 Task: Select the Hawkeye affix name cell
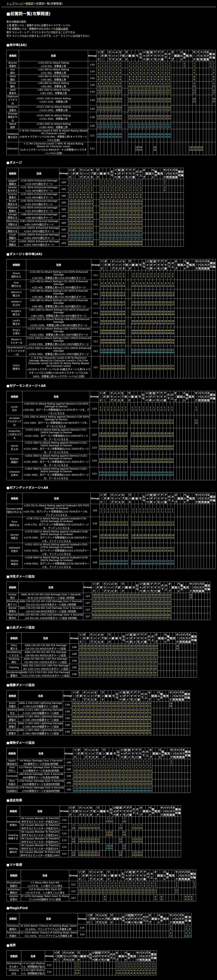click(13, 135)
